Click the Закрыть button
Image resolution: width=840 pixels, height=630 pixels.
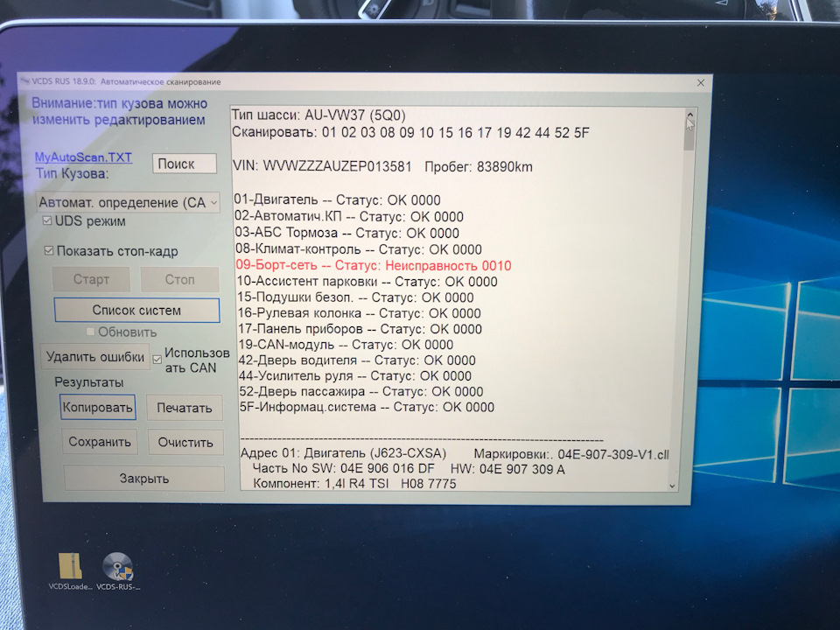(144, 479)
